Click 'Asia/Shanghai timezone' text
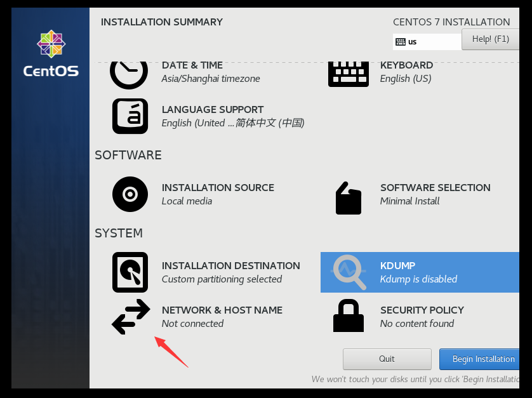This screenshot has height=398, width=532. click(211, 79)
